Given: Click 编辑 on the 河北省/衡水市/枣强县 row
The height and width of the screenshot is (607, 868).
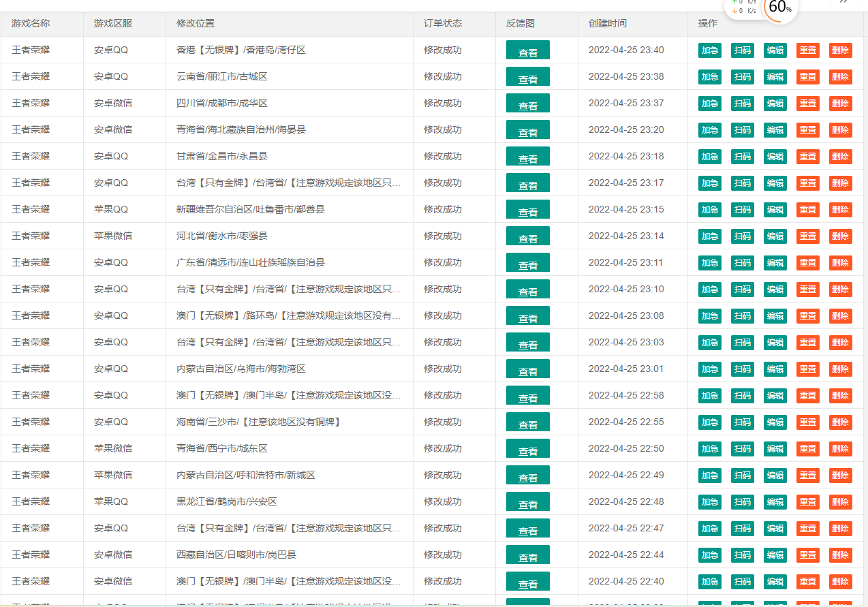Looking at the screenshot, I should (x=775, y=236).
